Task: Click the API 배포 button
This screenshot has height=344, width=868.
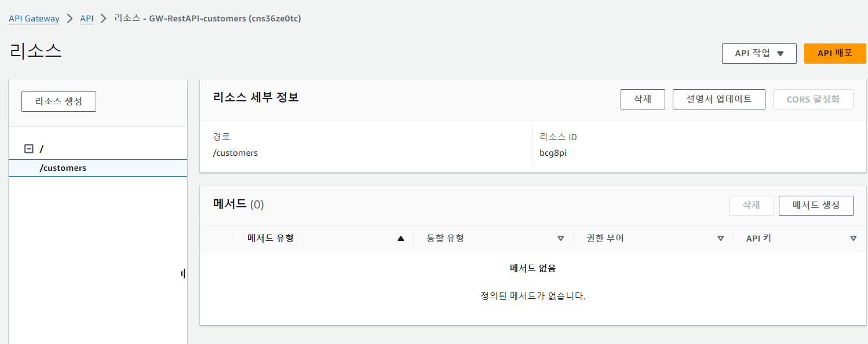Action: [835, 53]
